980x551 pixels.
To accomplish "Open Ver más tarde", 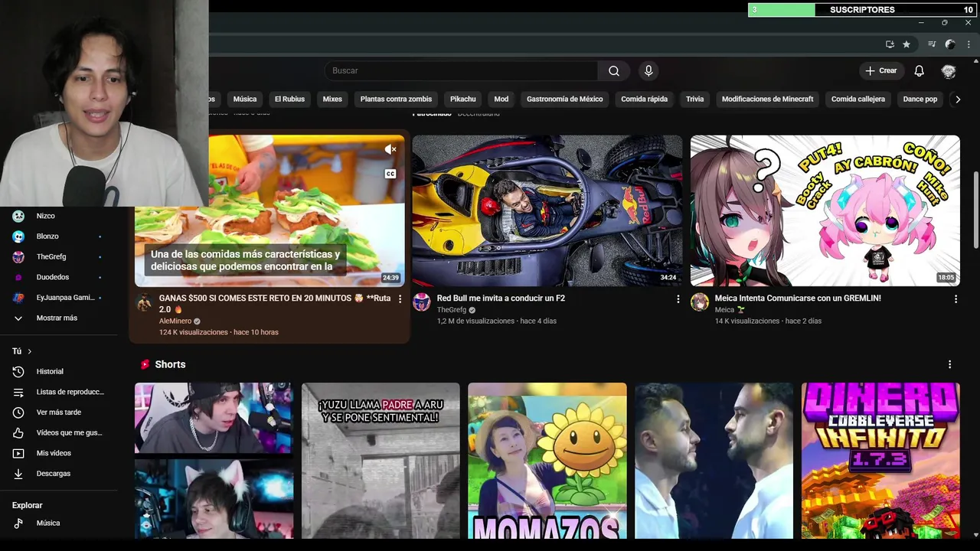I will click(58, 412).
